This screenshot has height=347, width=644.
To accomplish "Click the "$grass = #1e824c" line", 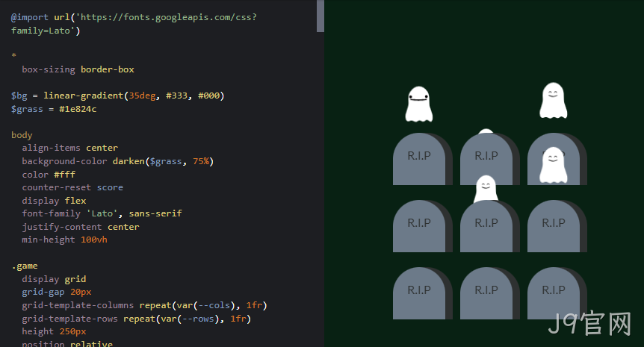I will pos(54,109).
